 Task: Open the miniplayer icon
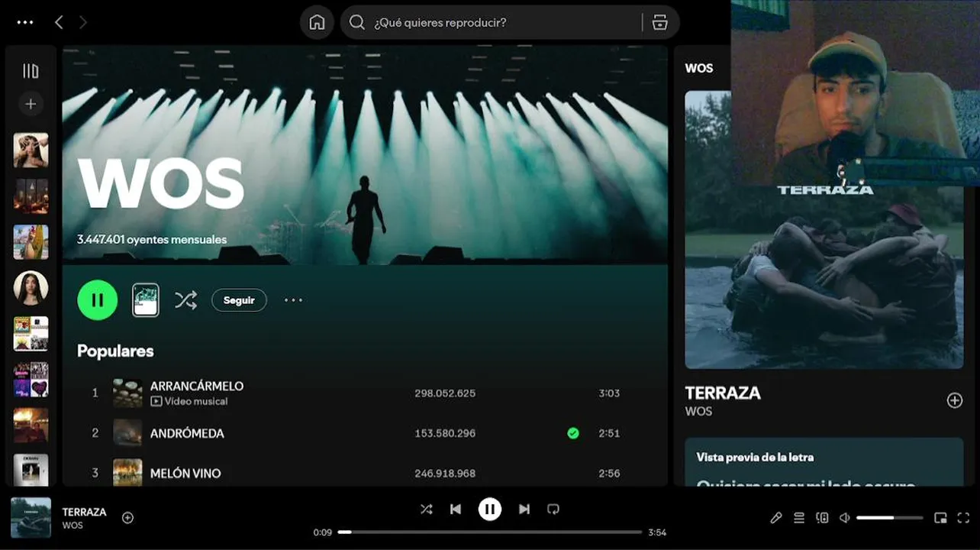(x=941, y=518)
